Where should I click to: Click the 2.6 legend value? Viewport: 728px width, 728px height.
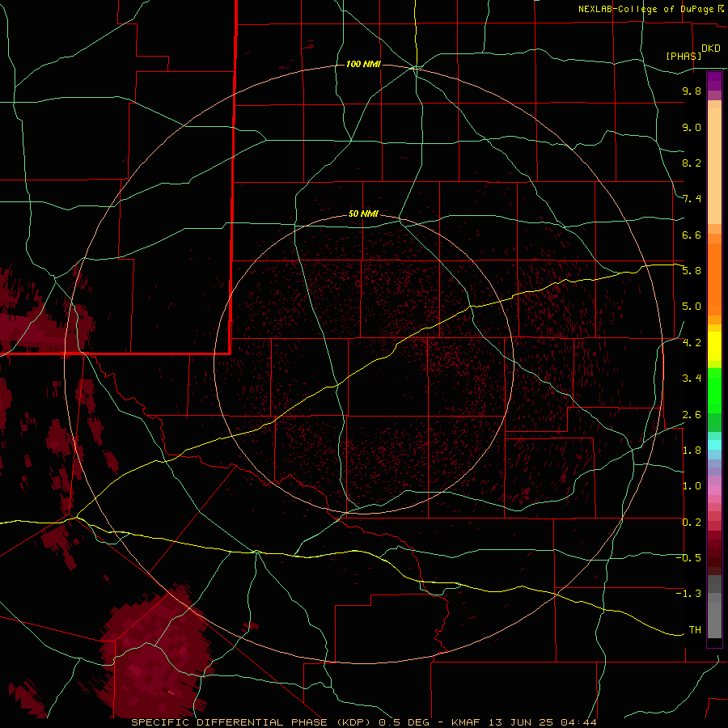point(692,415)
